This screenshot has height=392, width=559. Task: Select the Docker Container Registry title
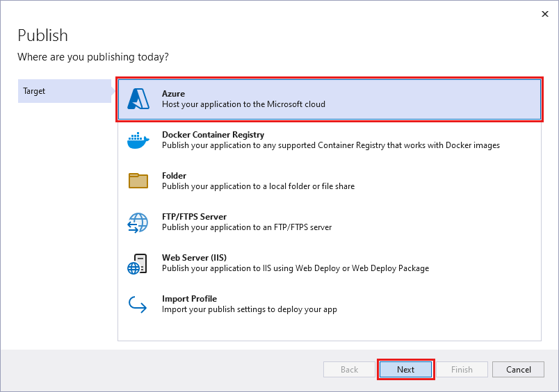pos(213,135)
